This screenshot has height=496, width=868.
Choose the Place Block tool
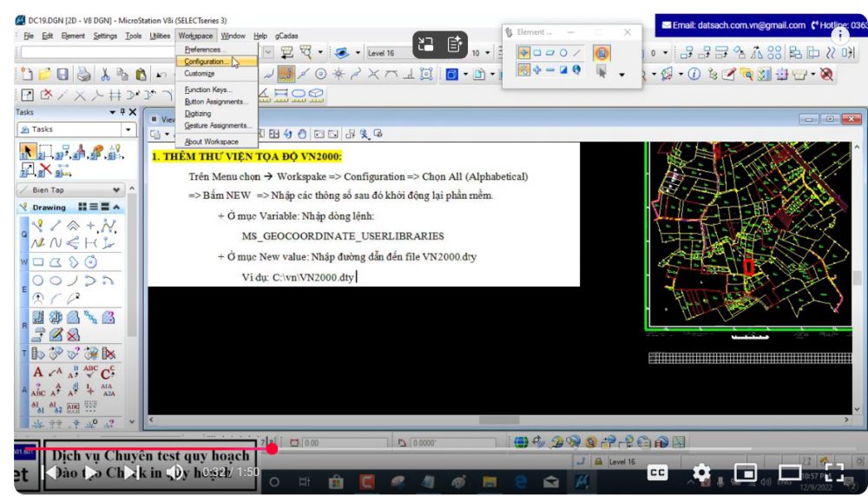pyautogui.click(x=40, y=261)
